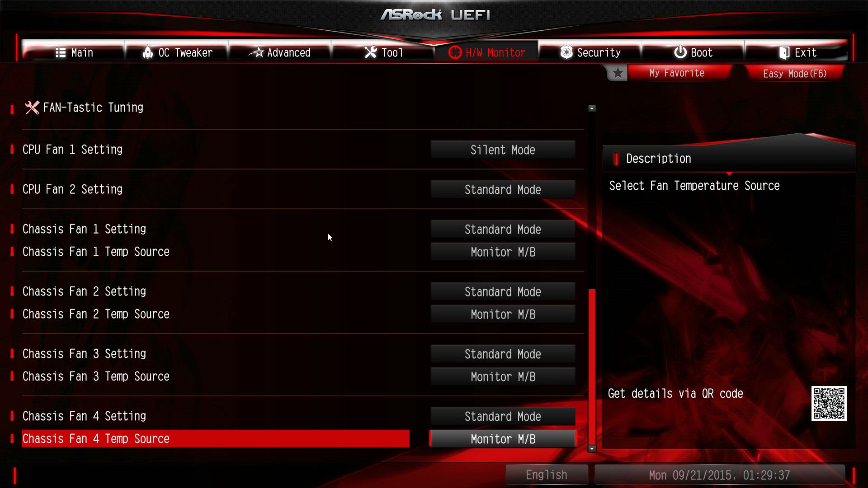Viewport: 868px width, 488px height.
Task: Click the QR code image
Action: 829,404
